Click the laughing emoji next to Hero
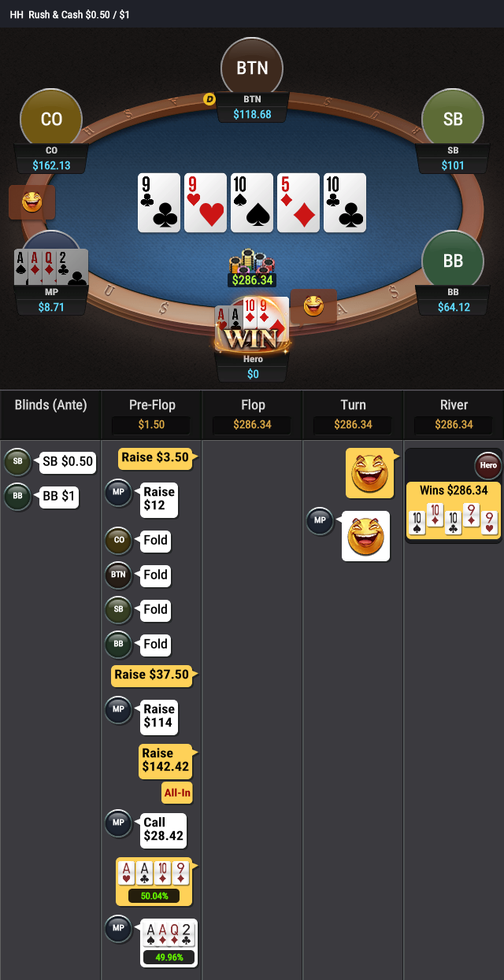504x980 pixels. (x=313, y=305)
